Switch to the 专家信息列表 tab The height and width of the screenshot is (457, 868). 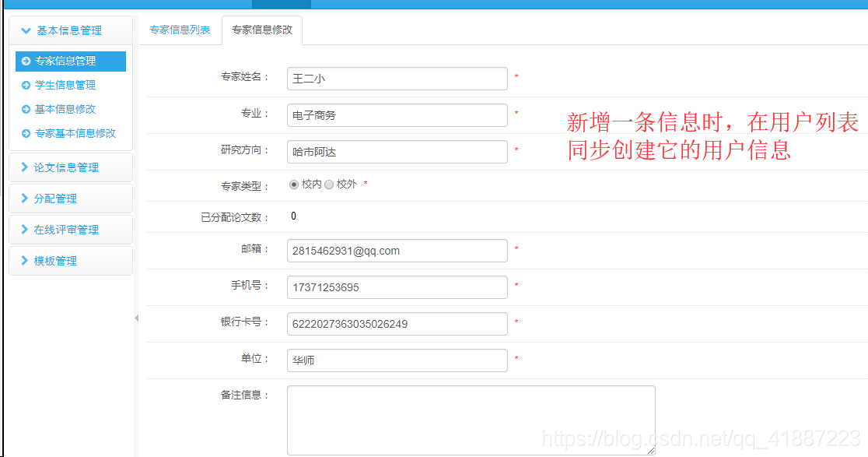pos(180,30)
